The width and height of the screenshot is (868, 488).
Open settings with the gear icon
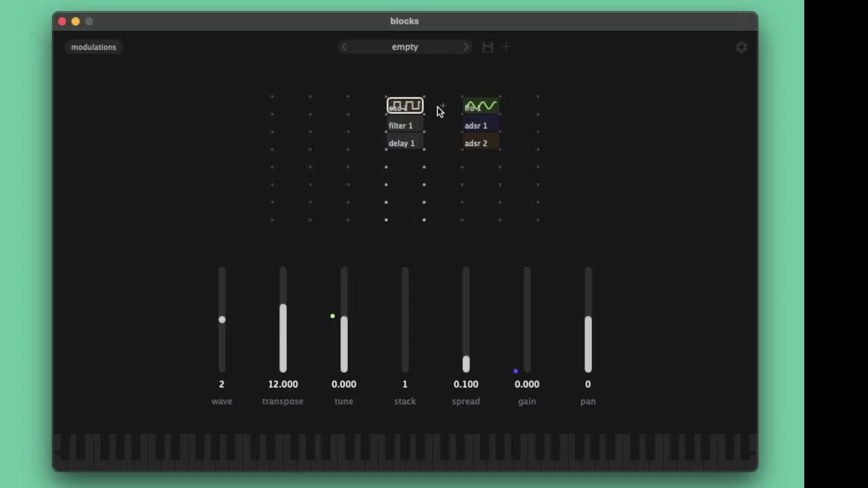pos(741,47)
